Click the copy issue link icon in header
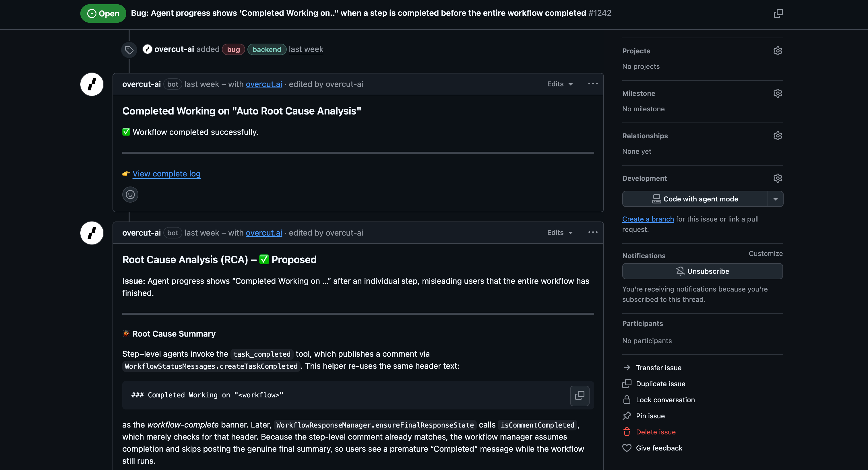868x470 pixels. click(x=778, y=13)
